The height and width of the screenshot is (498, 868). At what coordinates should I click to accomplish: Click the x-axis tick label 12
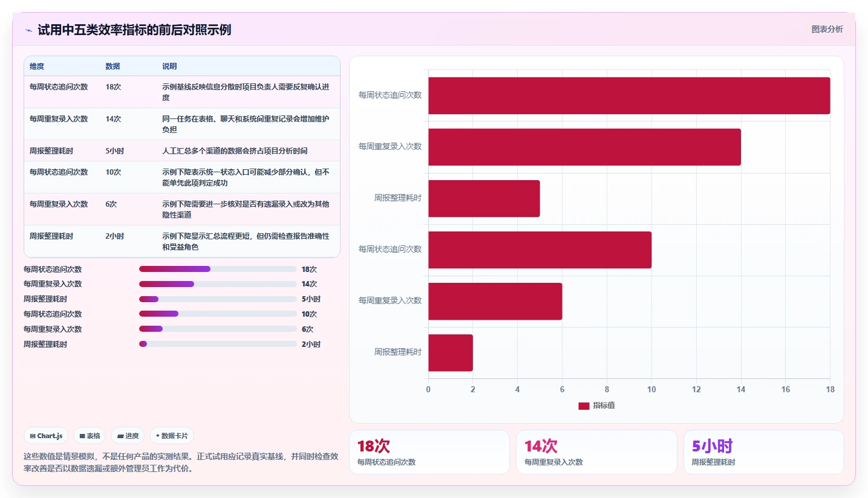point(696,389)
